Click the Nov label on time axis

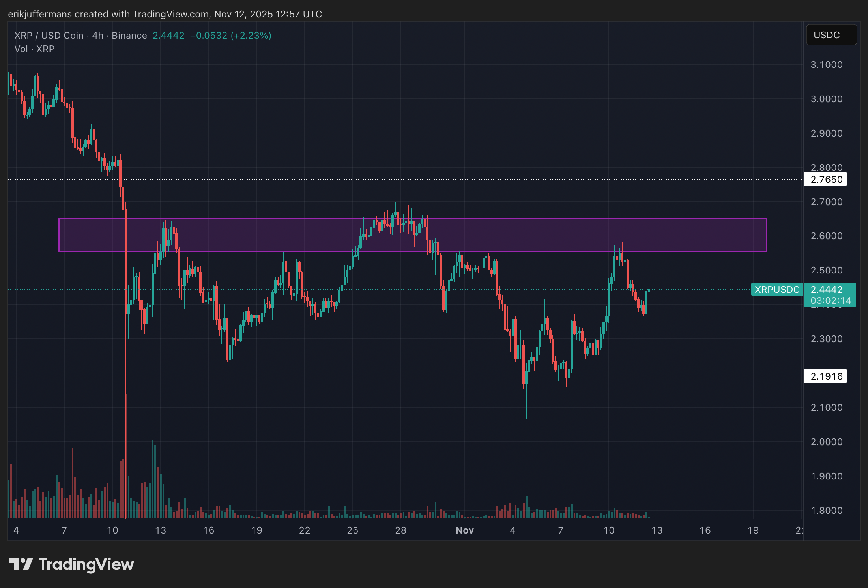click(x=464, y=530)
